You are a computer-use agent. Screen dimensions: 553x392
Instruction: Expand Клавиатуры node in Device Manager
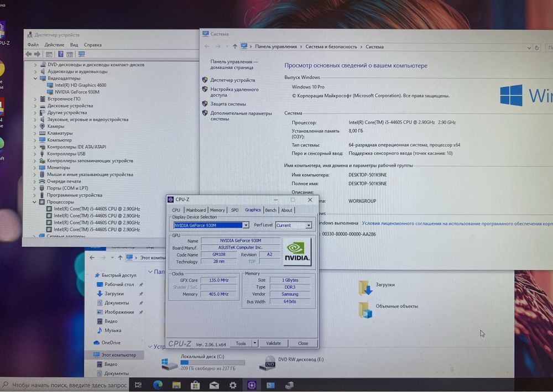click(x=35, y=133)
